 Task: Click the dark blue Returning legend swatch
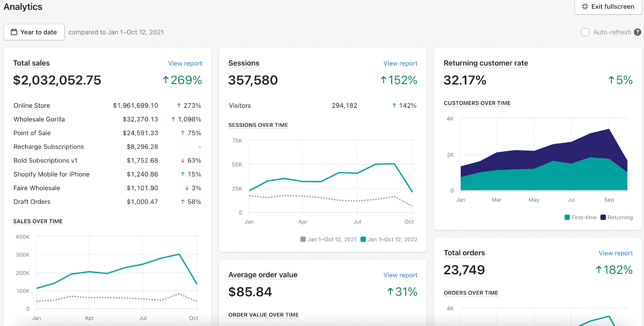(x=603, y=217)
